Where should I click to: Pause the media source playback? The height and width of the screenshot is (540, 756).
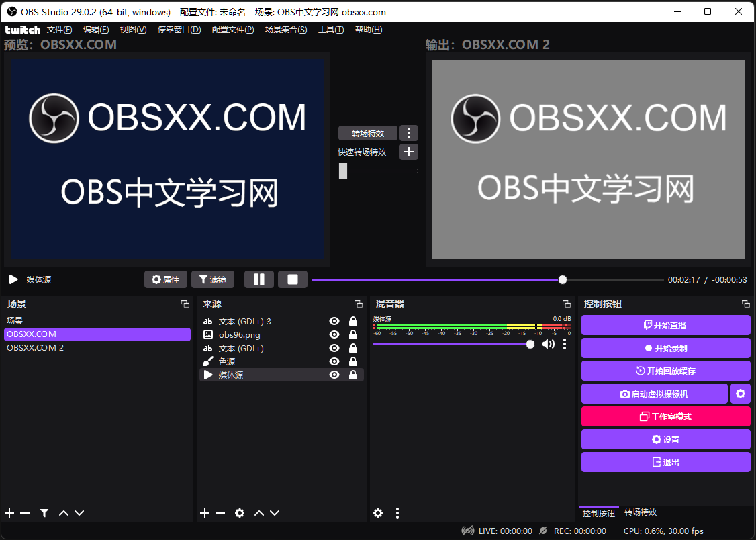click(259, 279)
